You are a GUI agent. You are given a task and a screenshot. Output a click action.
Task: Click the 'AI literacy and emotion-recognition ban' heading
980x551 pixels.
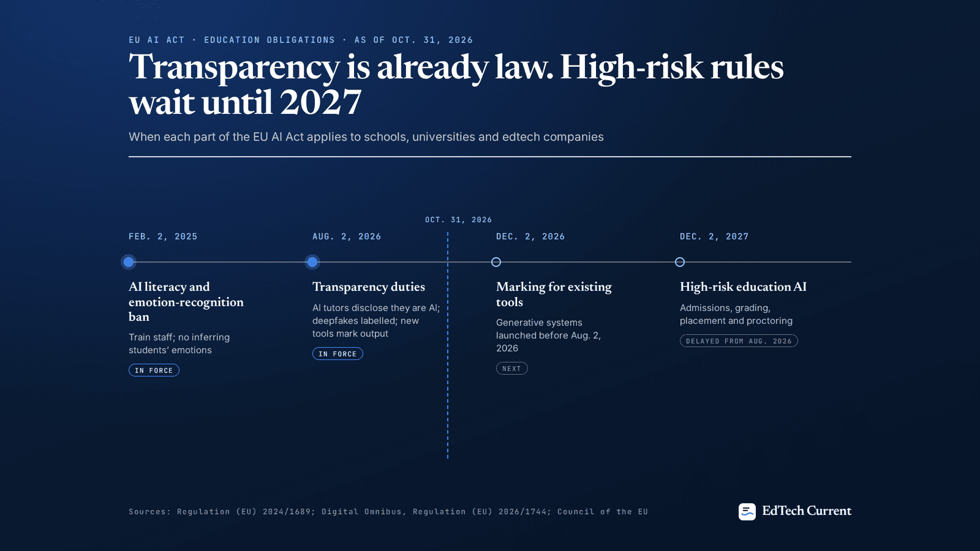pyautogui.click(x=186, y=302)
